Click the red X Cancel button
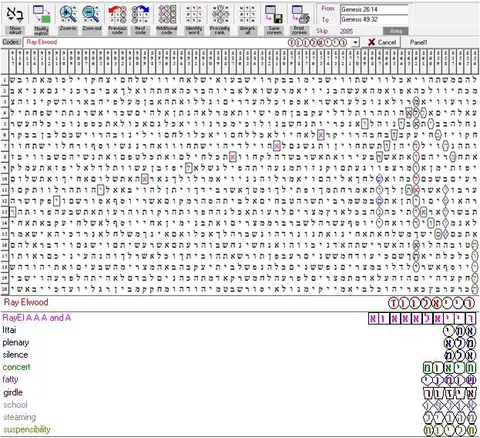The width and height of the screenshot is (480, 438). tap(382, 42)
